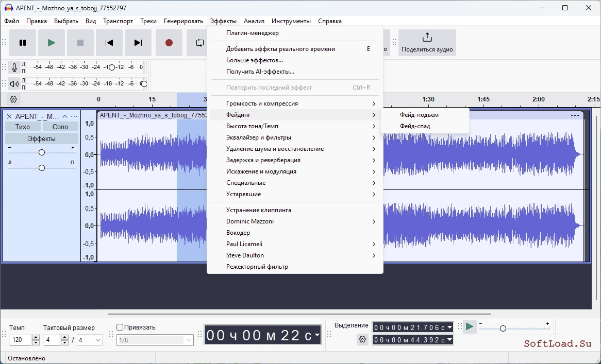Click the track pan slider knob

[42, 168]
